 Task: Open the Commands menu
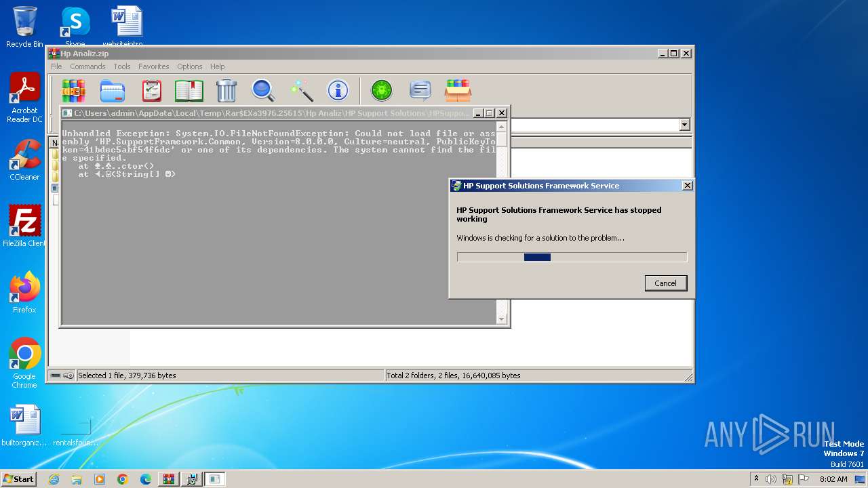[x=87, y=66]
